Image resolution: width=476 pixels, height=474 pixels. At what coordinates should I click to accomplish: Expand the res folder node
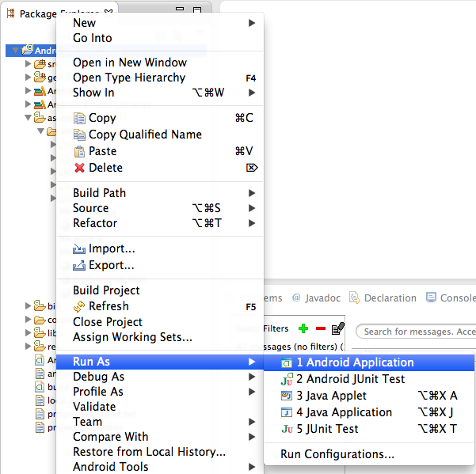pyautogui.click(x=29, y=346)
